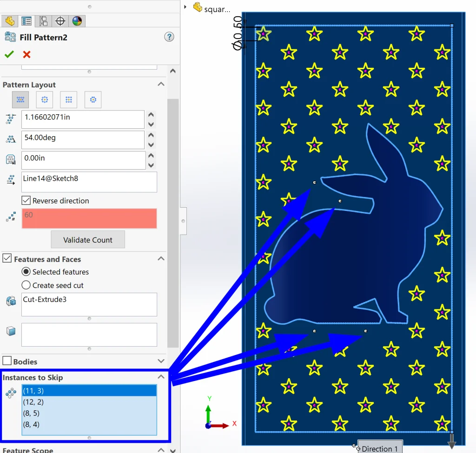Screen dimensions: 476x453
Task: Click the Validate Count button
Action: 88,240
